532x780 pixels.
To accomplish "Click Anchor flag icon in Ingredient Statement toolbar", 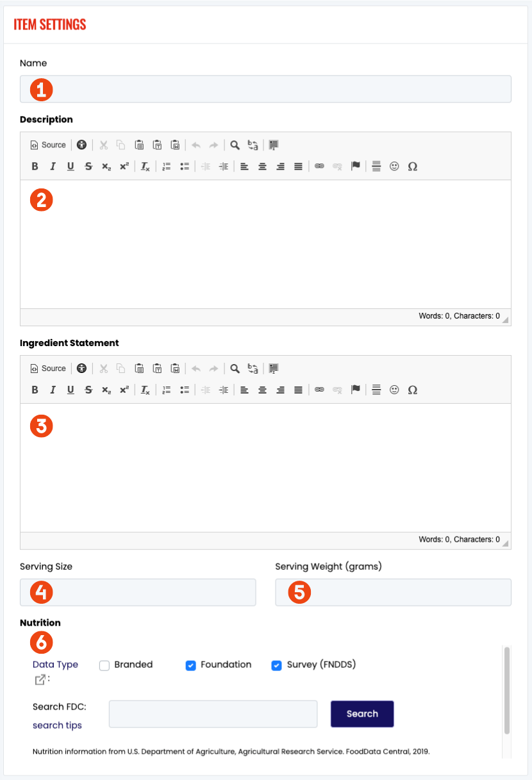I will click(356, 390).
